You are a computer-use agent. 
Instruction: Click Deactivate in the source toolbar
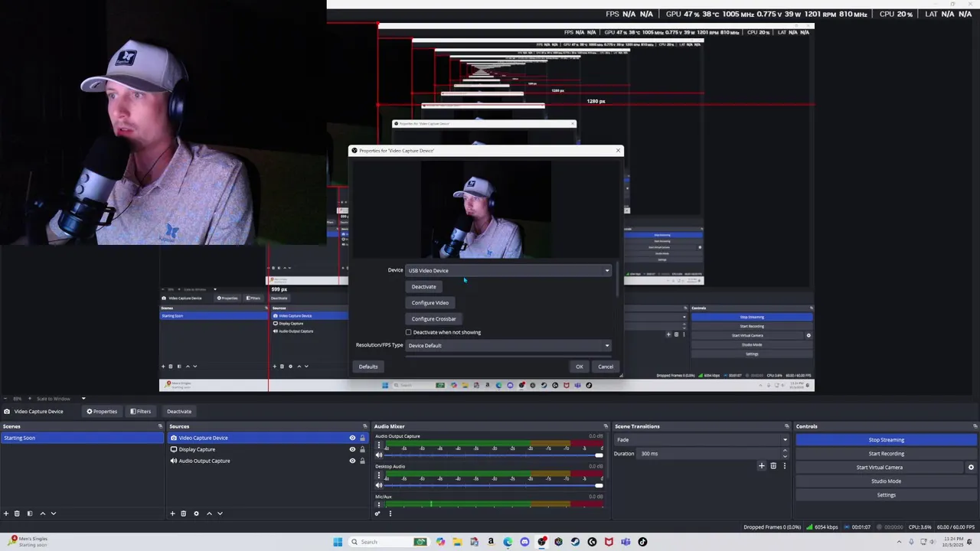(x=179, y=411)
